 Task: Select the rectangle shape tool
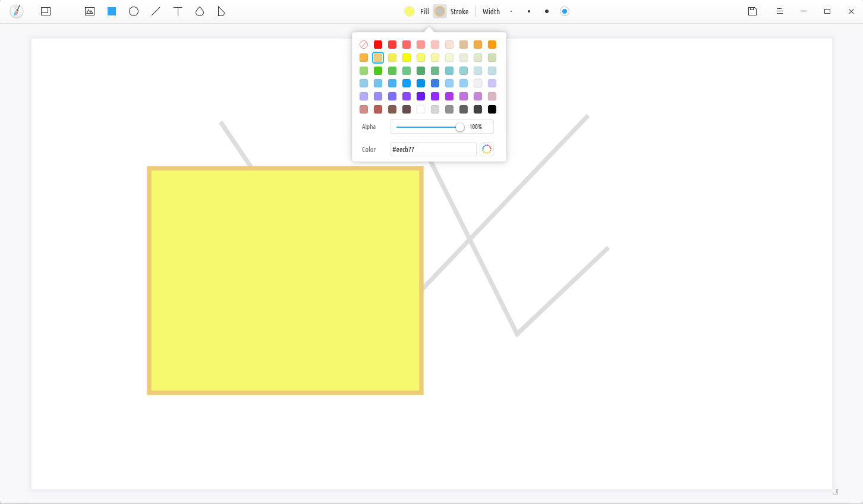pos(112,11)
